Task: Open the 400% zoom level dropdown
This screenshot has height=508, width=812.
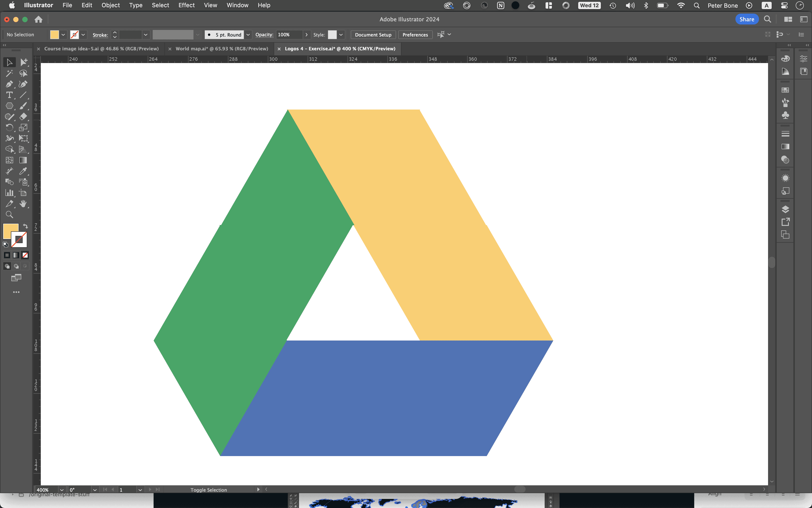Action: tap(62, 490)
